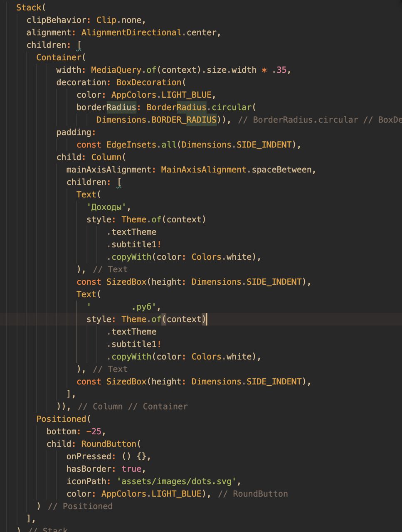Click 'MediaQuery' in the width line
This screenshot has height=532, width=402.
point(116,70)
